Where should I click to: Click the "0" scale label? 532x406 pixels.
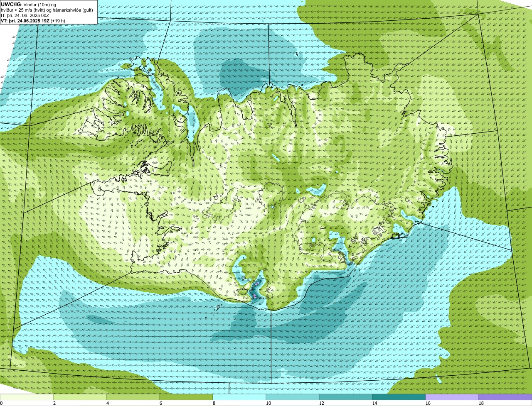[1, 403]
